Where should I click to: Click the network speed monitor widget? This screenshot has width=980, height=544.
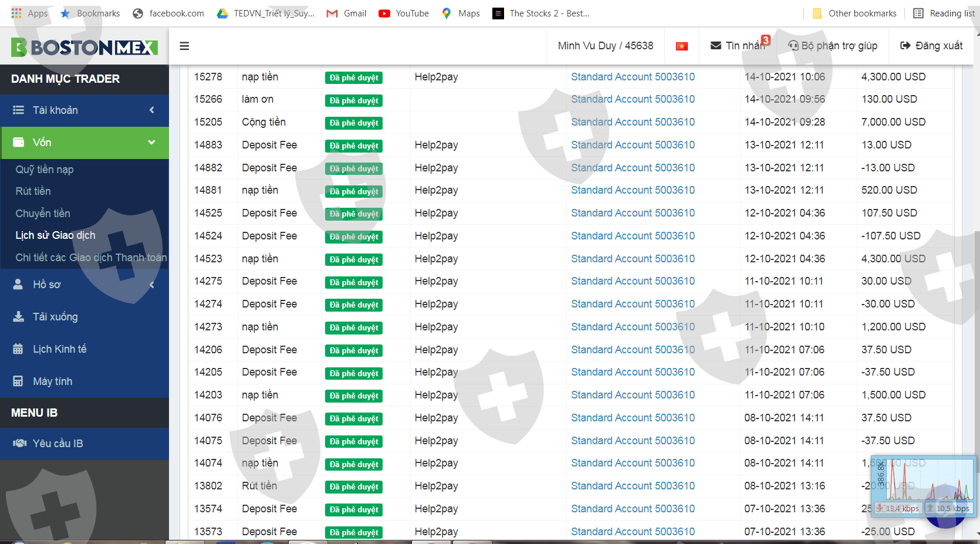click(923, 486)
